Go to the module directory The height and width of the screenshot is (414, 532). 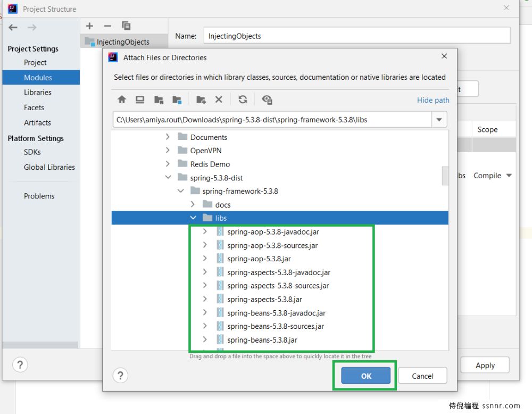point(177,100)
